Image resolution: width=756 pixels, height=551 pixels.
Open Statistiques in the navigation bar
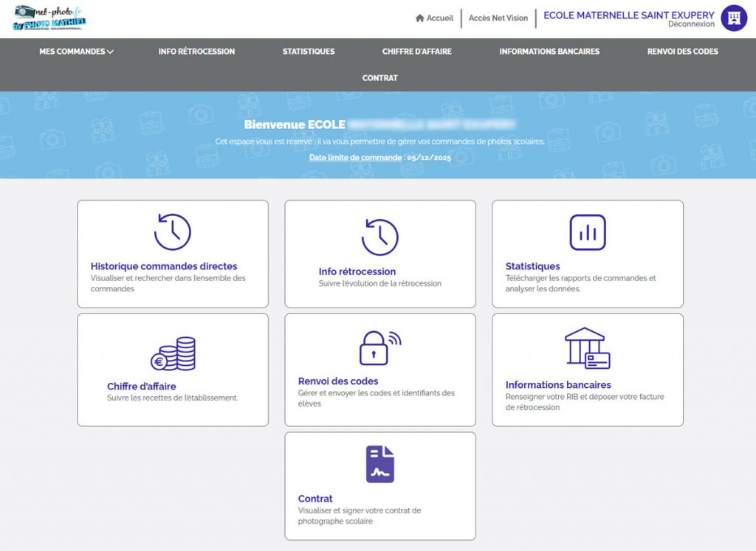309,52
